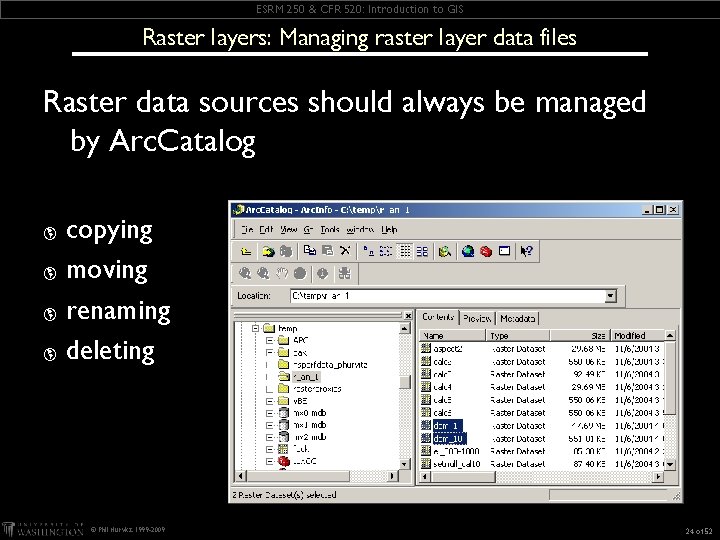Click the contents list scroll-down arrow
Viewport: 720px width, 540px height.
[x=670, y=464]
